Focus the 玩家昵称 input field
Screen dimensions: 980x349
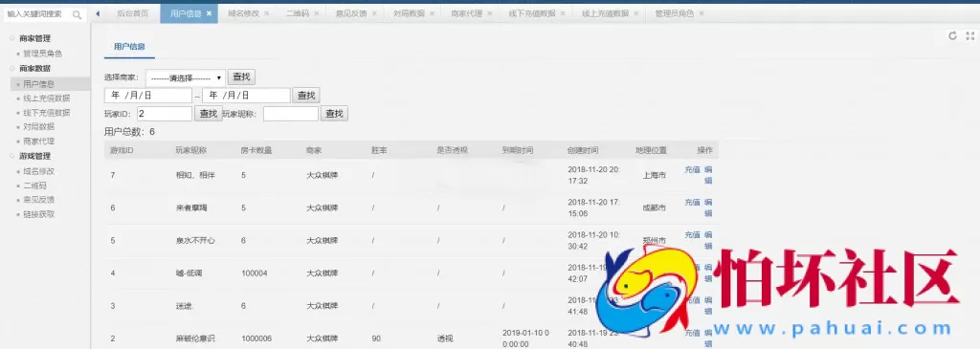pyautogui.click(x=291, y=114)
